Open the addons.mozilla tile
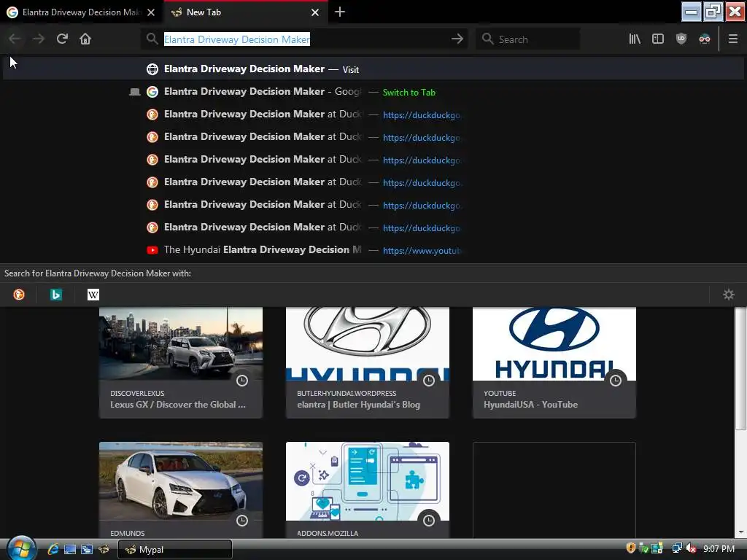 (368, 490)
